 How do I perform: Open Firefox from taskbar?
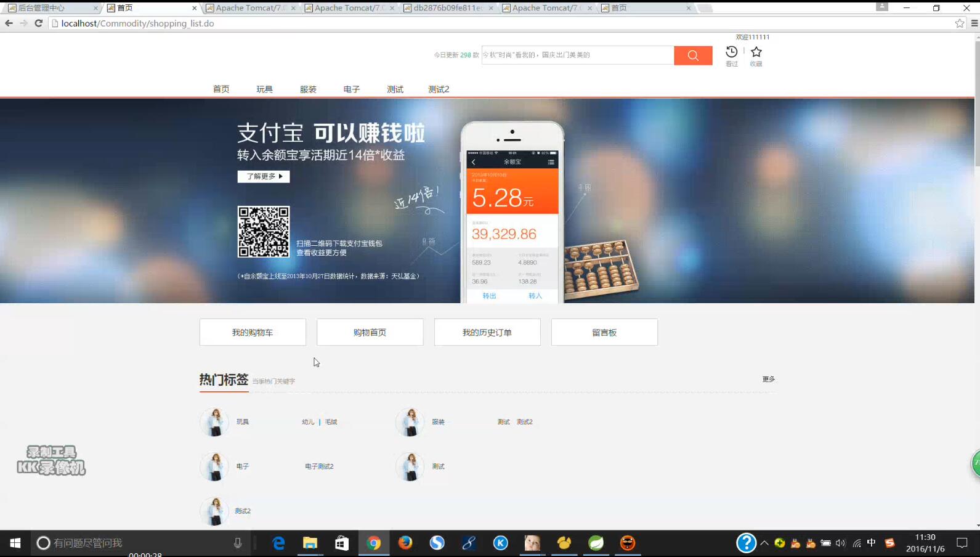405,543
